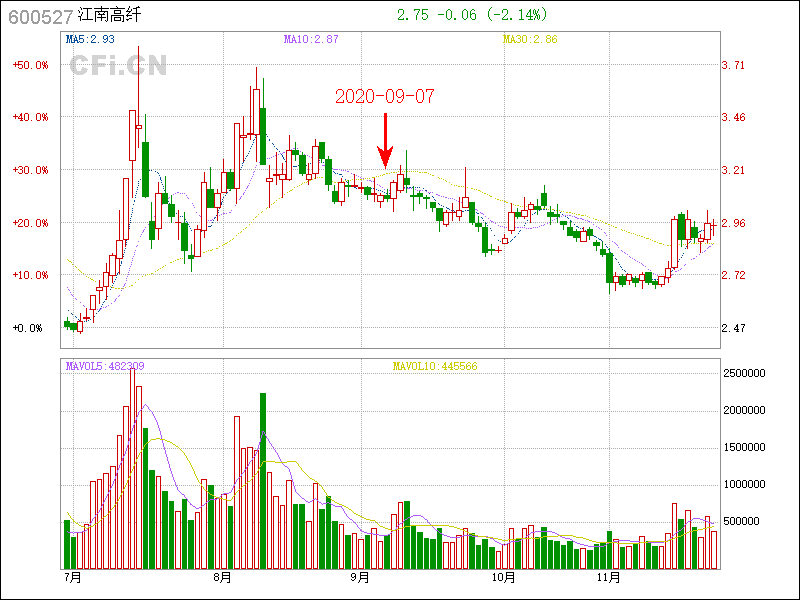
Task: Click the +0.0% axis label
Action: 28,328
